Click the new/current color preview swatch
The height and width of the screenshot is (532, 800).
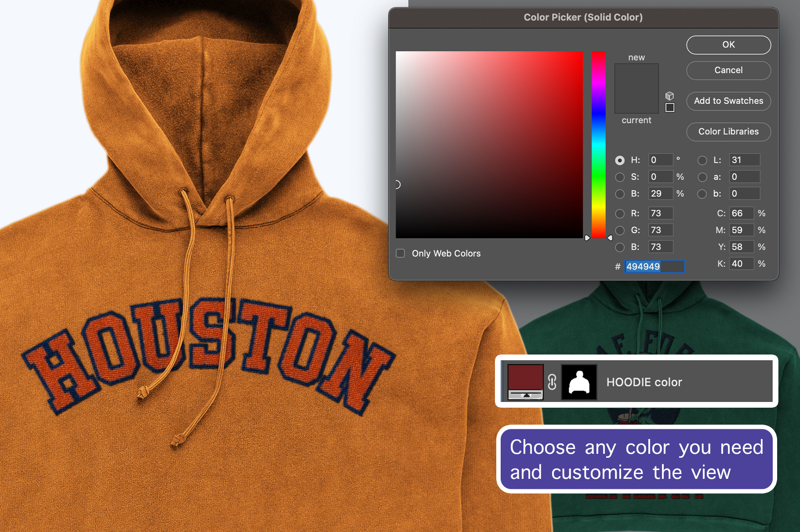pyautogui.click(x=636, y=88)
